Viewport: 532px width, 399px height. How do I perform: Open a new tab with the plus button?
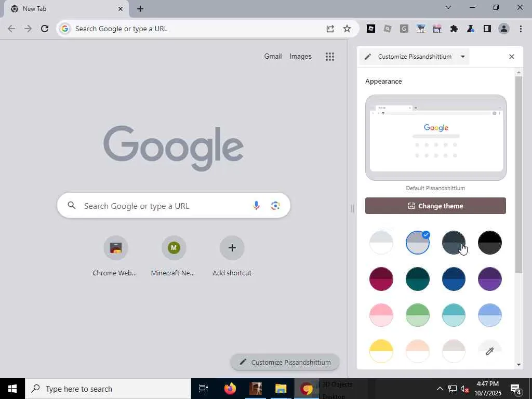140,9
